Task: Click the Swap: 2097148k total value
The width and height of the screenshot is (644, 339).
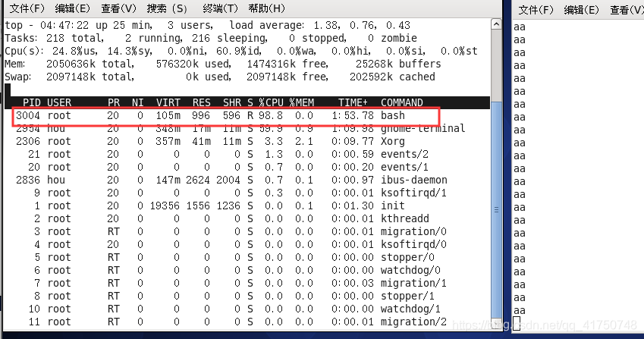Action: [70, 77]
